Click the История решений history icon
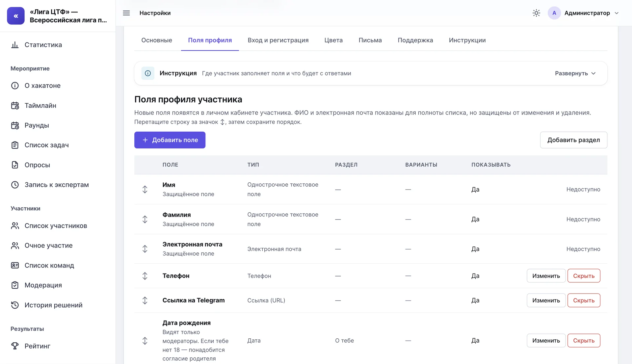632x364 pixels. click(15, 305)
